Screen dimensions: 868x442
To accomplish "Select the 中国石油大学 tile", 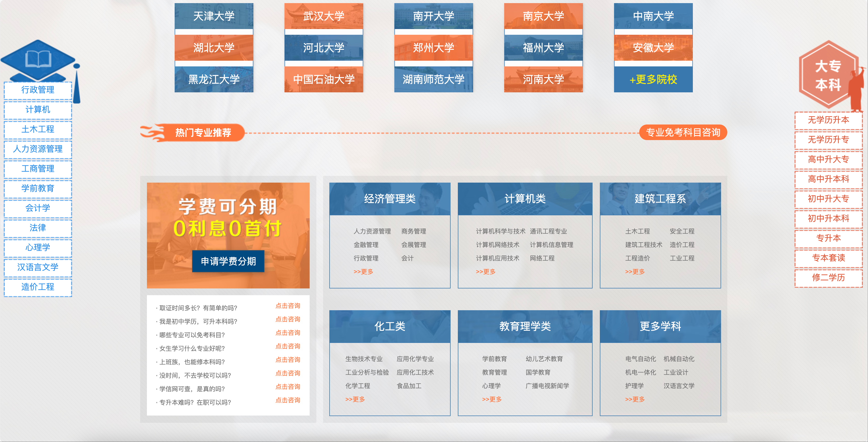I will 323,79.
